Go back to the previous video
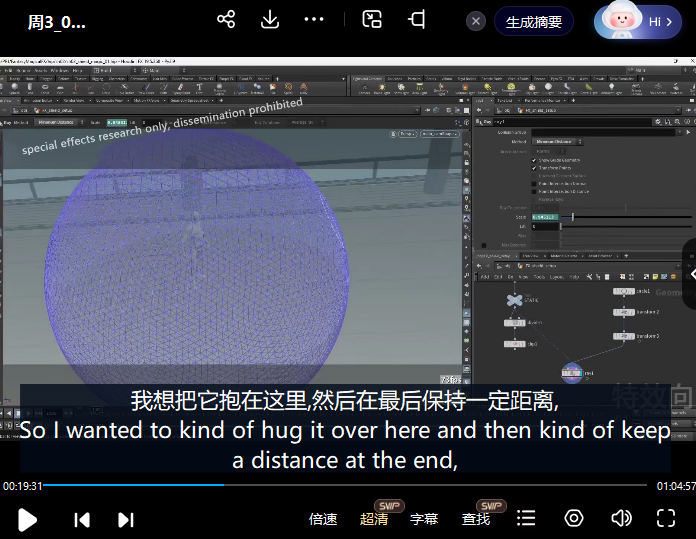 82,519
